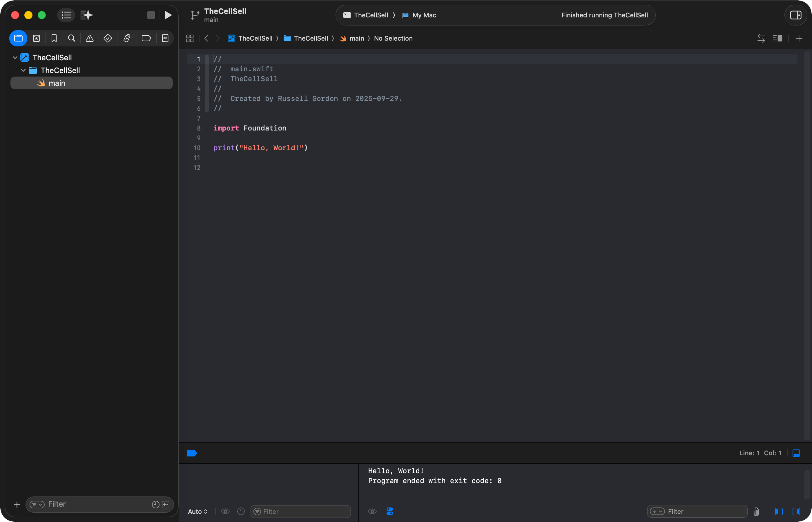Show the Report navigator icon
This screenshot has width=812, height=522.
coord(165,38)
